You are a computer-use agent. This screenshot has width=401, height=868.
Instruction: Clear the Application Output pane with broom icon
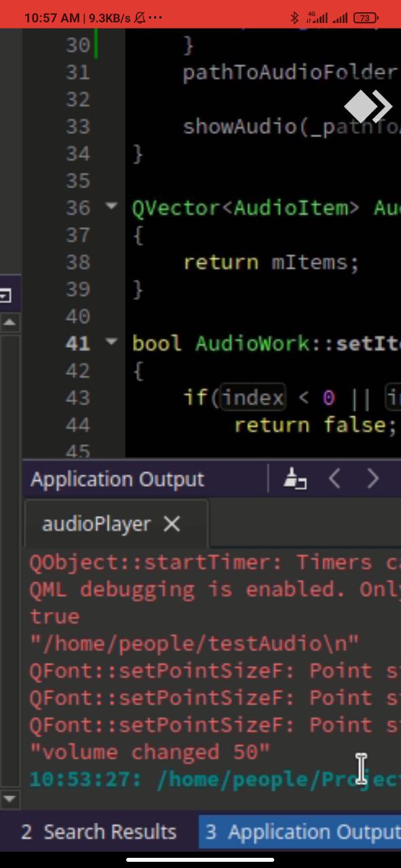tap(295, 479)
